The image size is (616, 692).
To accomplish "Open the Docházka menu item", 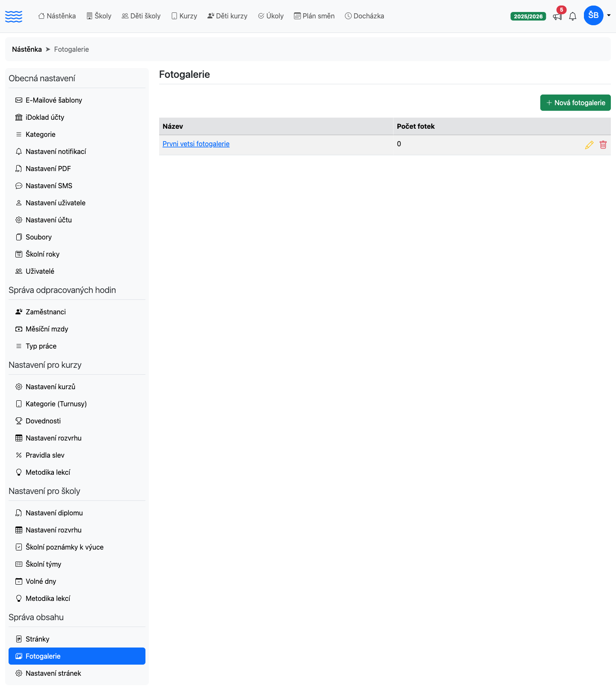I will point(364,16).
